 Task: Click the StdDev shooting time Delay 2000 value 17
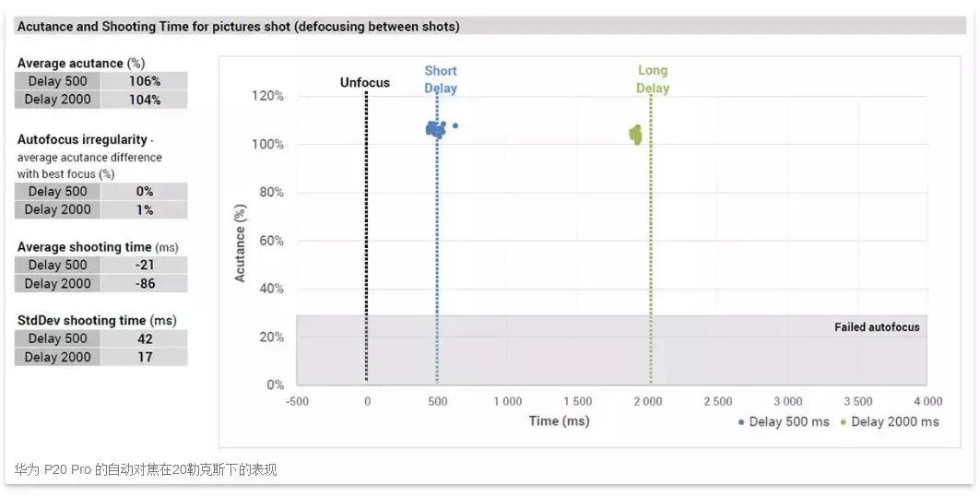(x=145, y=357)
